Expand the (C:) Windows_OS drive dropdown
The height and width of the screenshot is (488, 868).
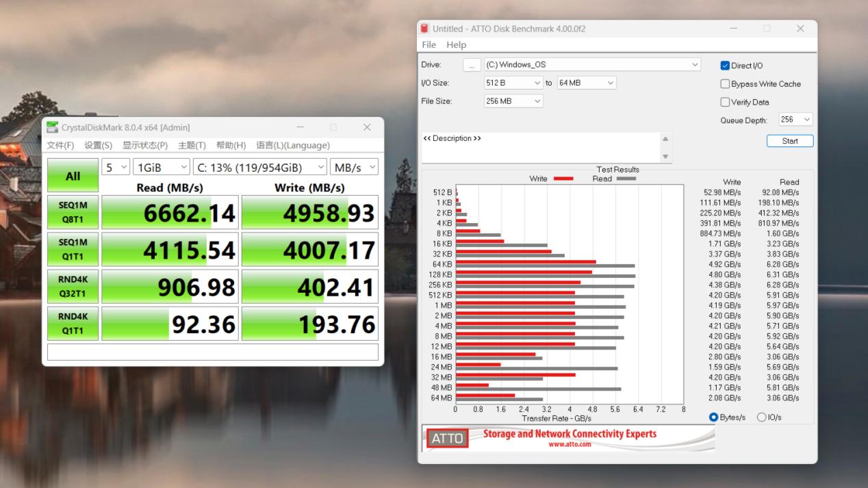pos(592,64)
